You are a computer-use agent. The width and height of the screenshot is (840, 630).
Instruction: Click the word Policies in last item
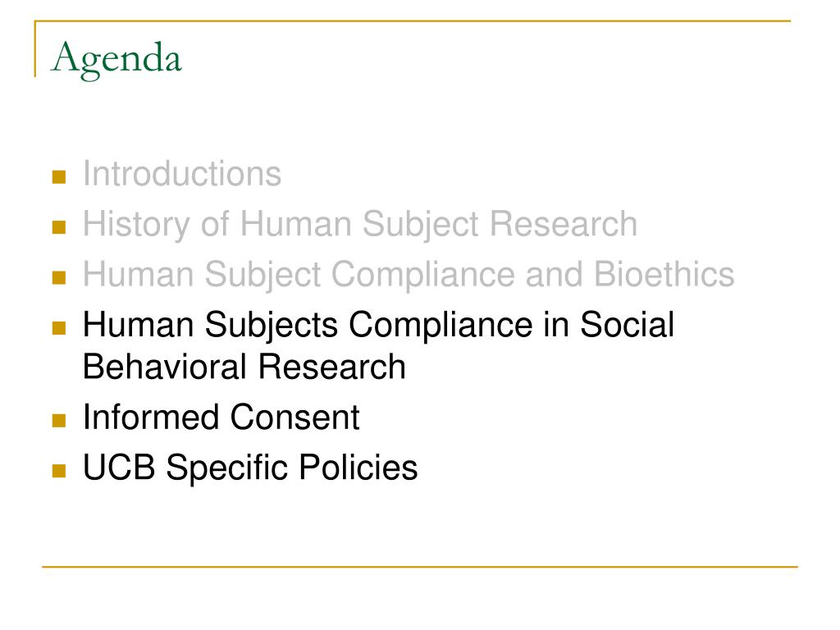[358, 467]
